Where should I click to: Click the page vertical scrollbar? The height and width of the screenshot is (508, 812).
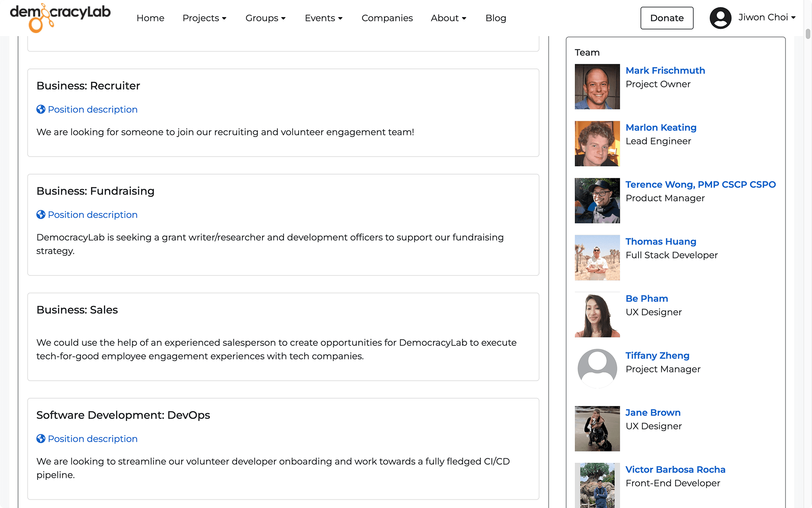click(x=808, y=34)
